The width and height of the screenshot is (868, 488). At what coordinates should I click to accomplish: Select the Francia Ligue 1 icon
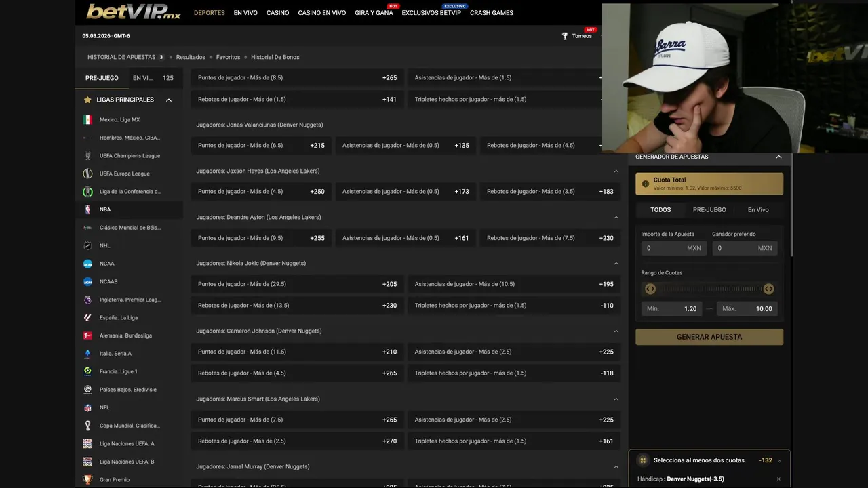click(87, 371)
